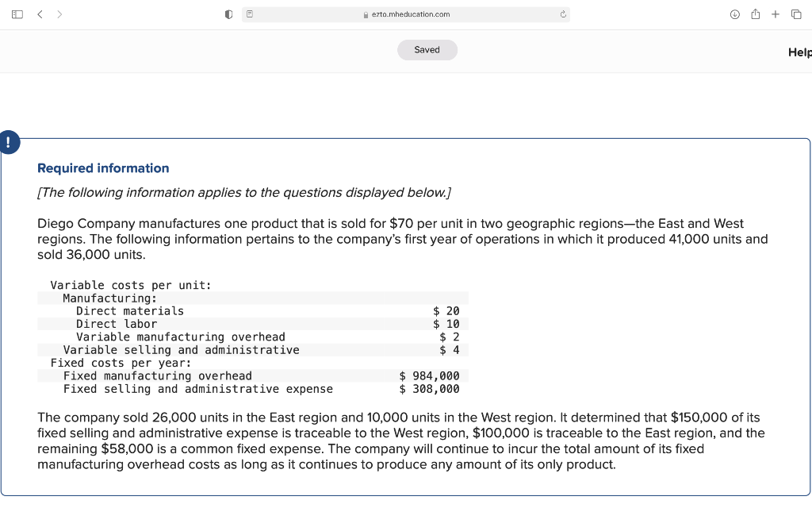
Task: Reload the ezto.mheducation.com page
Action: [561, 13]
